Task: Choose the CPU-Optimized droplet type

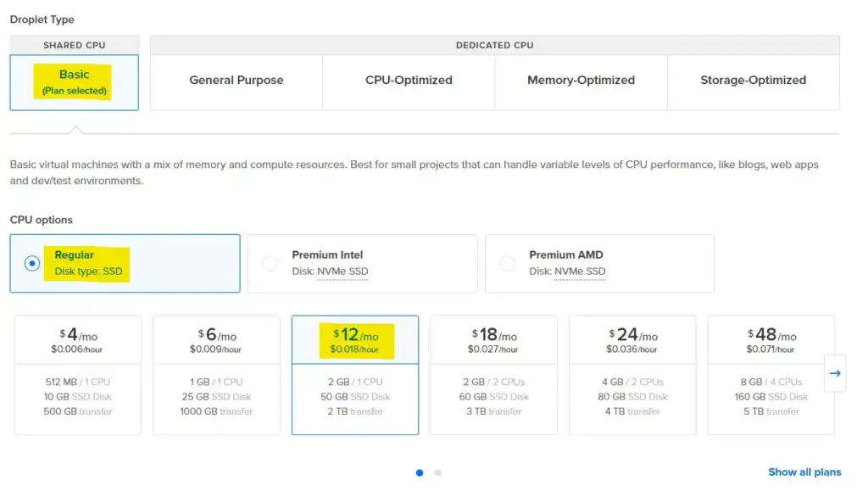Action: pyautogui.click(x=409, y=81)
